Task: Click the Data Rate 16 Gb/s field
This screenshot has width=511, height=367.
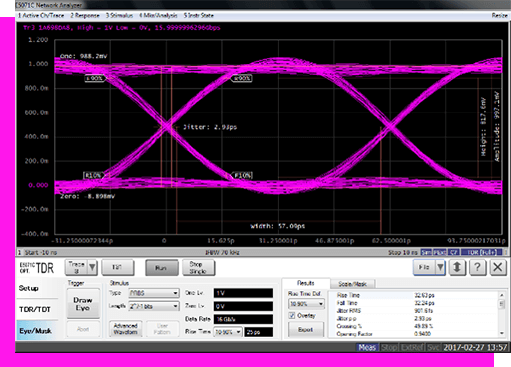Action: click(243, 319)
